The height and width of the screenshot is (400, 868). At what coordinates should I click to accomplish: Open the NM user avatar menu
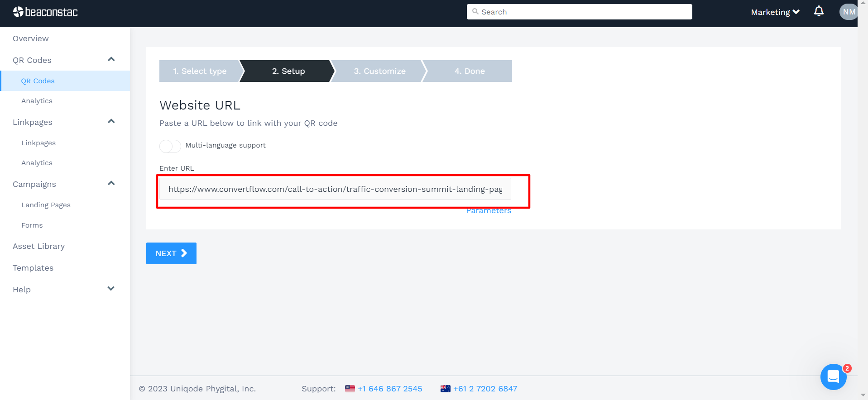click(x=849, y=12)
